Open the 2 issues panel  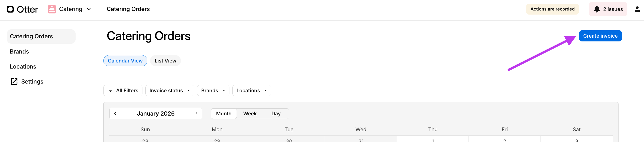tap(608, 9)
